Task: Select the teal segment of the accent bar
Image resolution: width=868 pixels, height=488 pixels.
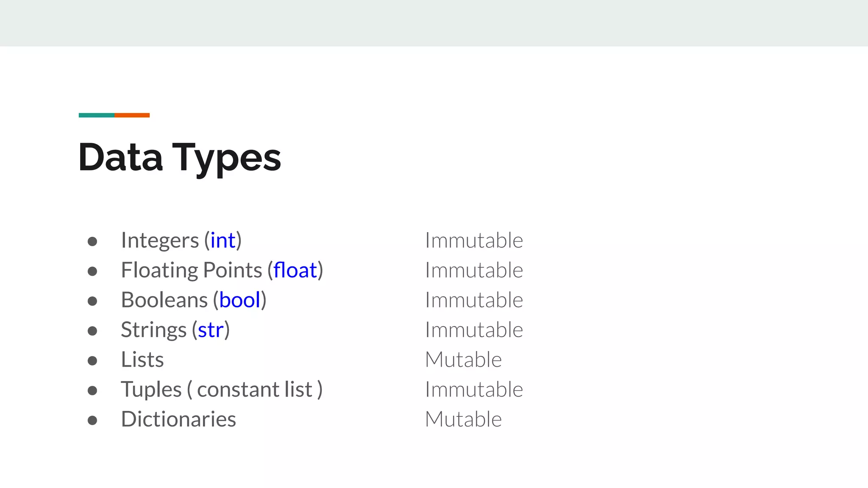Action: pos(97,115)
